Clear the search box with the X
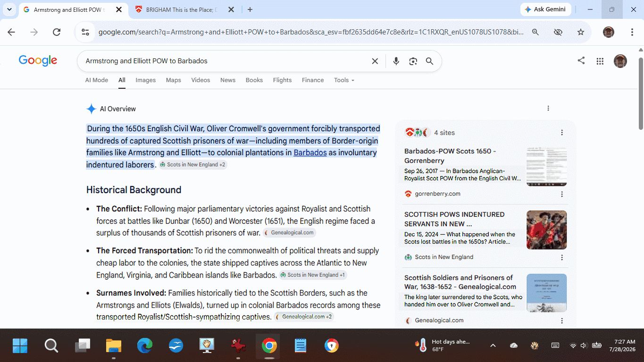Image resolution: width=644 pixels, height=362 pixels. [x=375, y=61]
